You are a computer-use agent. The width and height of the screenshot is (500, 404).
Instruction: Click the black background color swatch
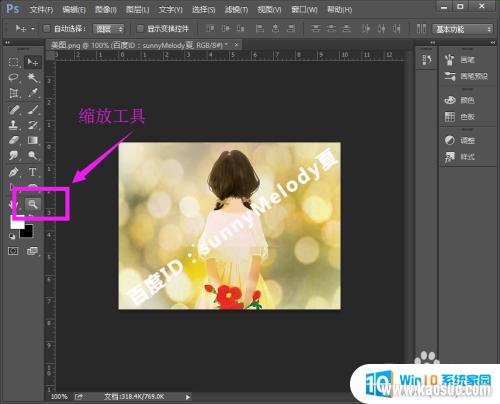click(27, 232)
